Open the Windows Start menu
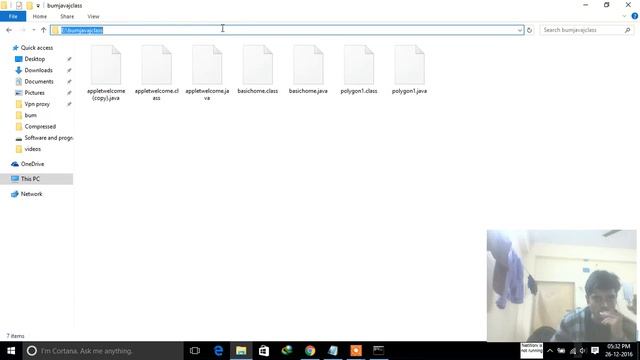The image size is (640, 360). (x=11, y=351)
